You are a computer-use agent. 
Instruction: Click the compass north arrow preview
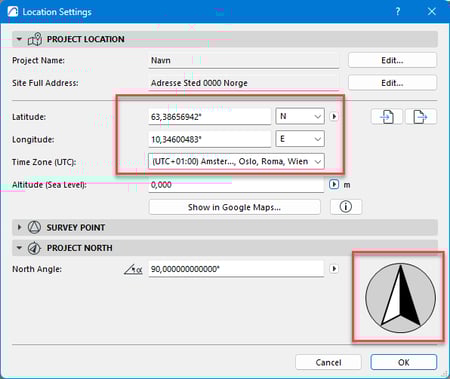pos(400,298)
